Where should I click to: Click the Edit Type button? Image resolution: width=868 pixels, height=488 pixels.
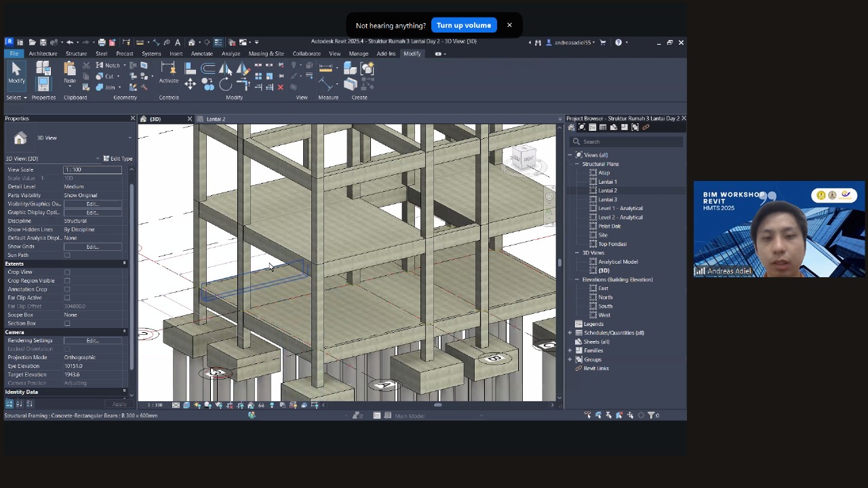(x=117, y=159)
